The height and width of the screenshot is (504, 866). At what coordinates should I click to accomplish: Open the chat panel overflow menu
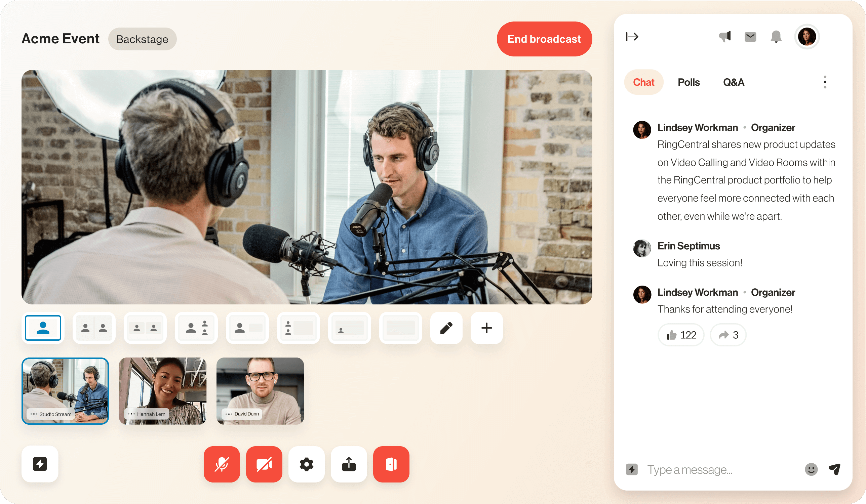[x=825, y=82]
